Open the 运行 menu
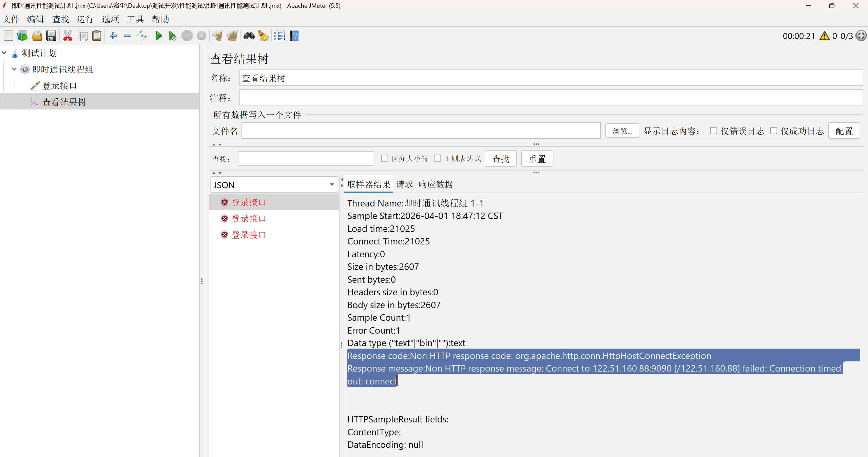 pyautogui.click(x=85, y=19)
